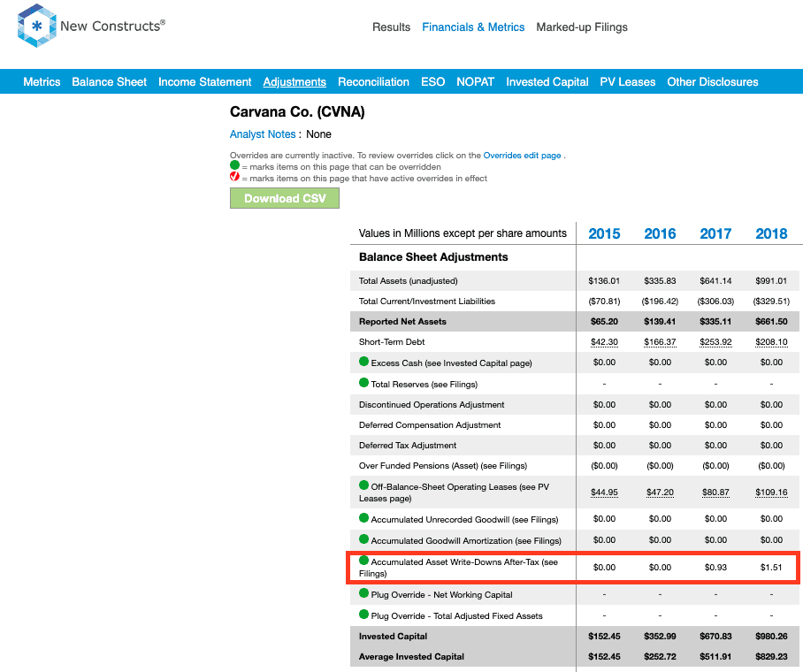Click 2016 Short-Term Debt value $166.37
The image size is (803, 672).
(660, 342)
